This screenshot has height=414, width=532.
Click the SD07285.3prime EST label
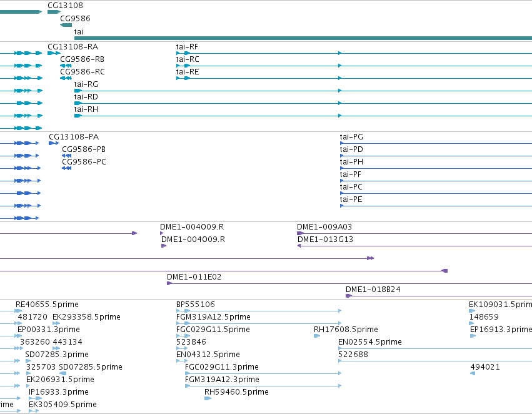tap(57, 355)
